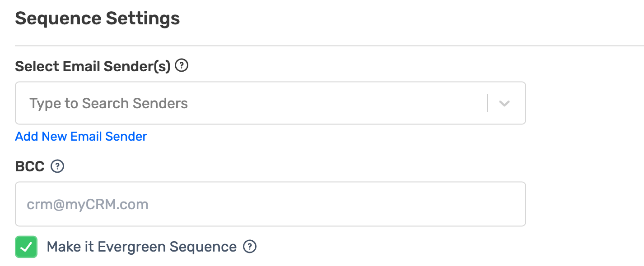Click Add New Email Sender link
644x266 pixels.
(x=81, y=136)
